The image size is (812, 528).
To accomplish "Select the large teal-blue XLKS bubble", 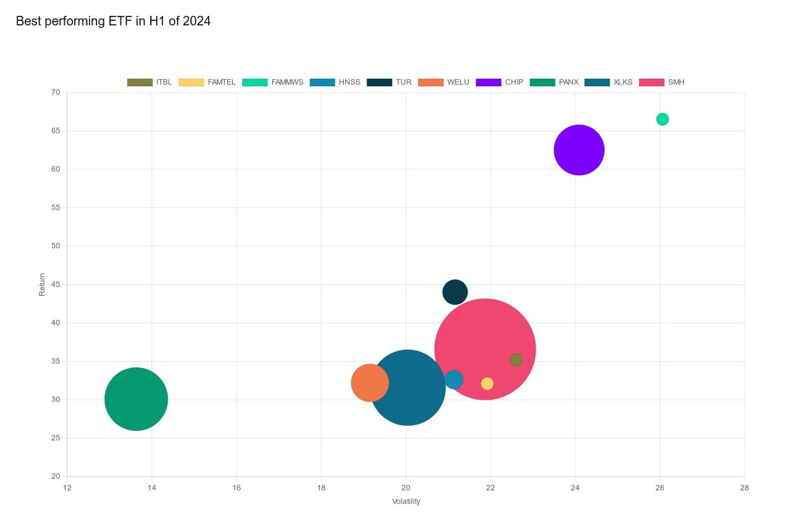I will [x=407, y=387].
